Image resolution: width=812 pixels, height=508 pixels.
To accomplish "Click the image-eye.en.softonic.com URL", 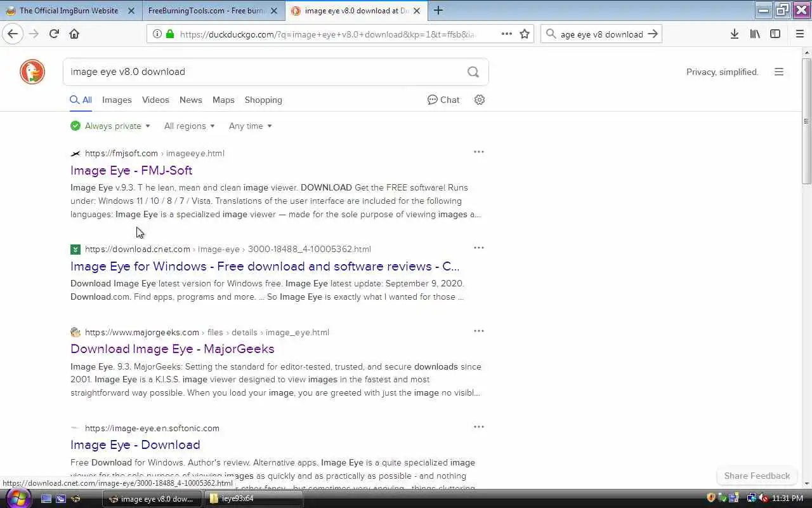I will point(152,428).
